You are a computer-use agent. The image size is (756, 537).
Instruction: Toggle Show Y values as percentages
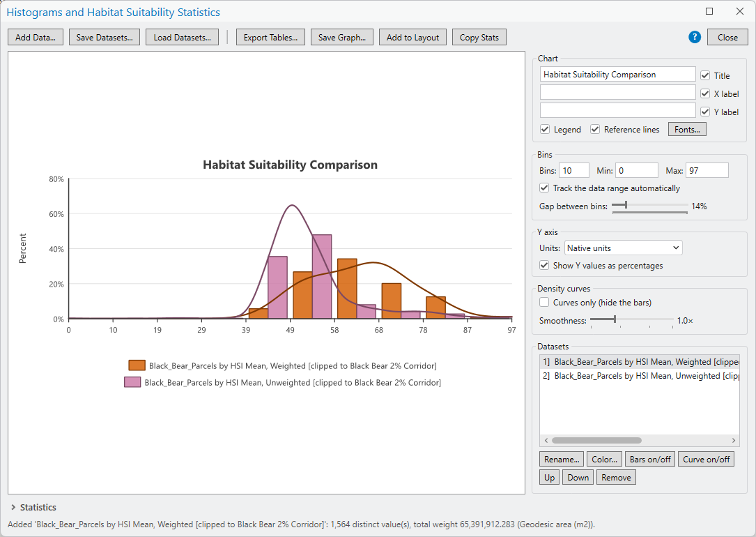pos(544,266)
